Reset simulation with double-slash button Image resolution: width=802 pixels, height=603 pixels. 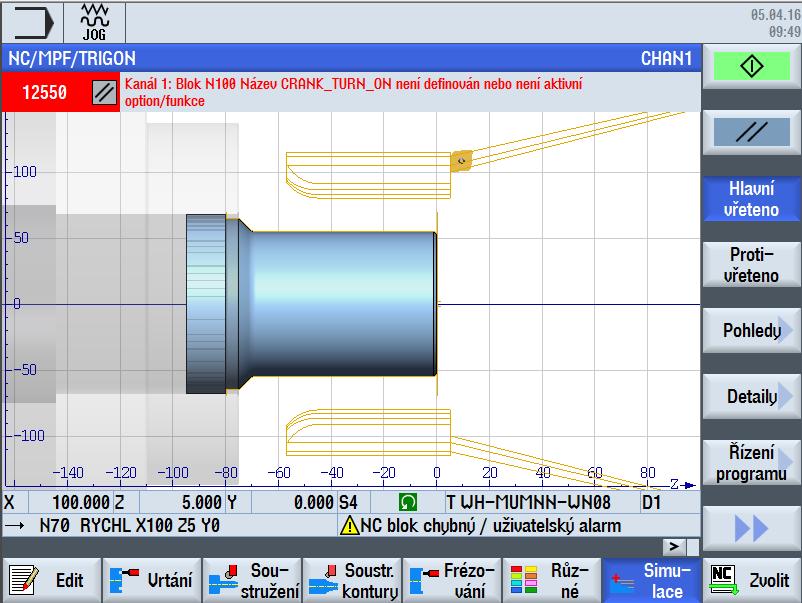751,132
